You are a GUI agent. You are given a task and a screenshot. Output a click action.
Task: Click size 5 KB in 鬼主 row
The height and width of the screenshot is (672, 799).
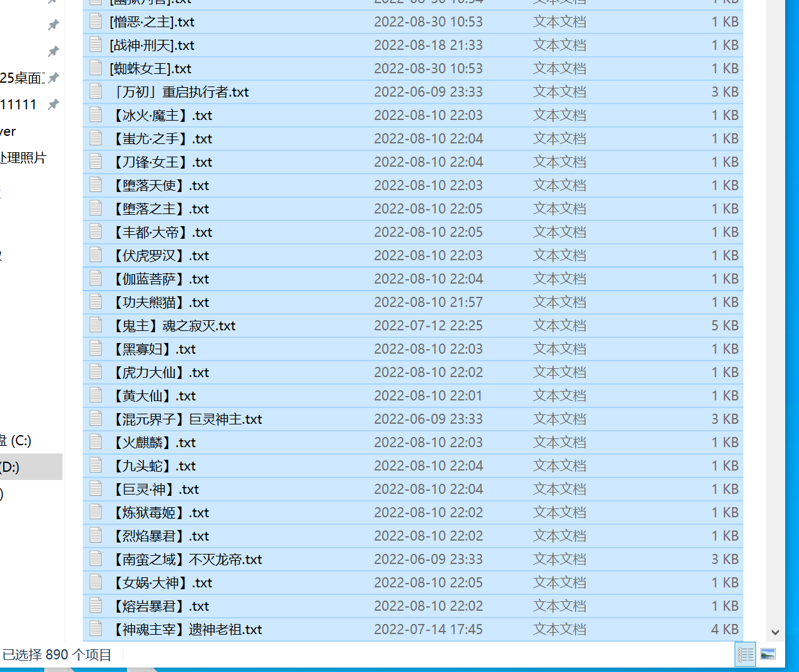pos(725,326)
